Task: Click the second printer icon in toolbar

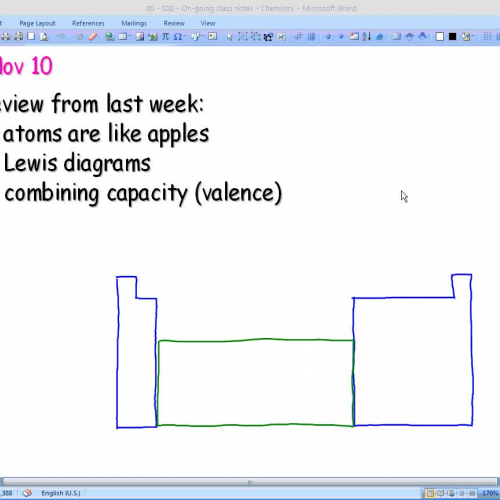Action: (x=18, y=37)
